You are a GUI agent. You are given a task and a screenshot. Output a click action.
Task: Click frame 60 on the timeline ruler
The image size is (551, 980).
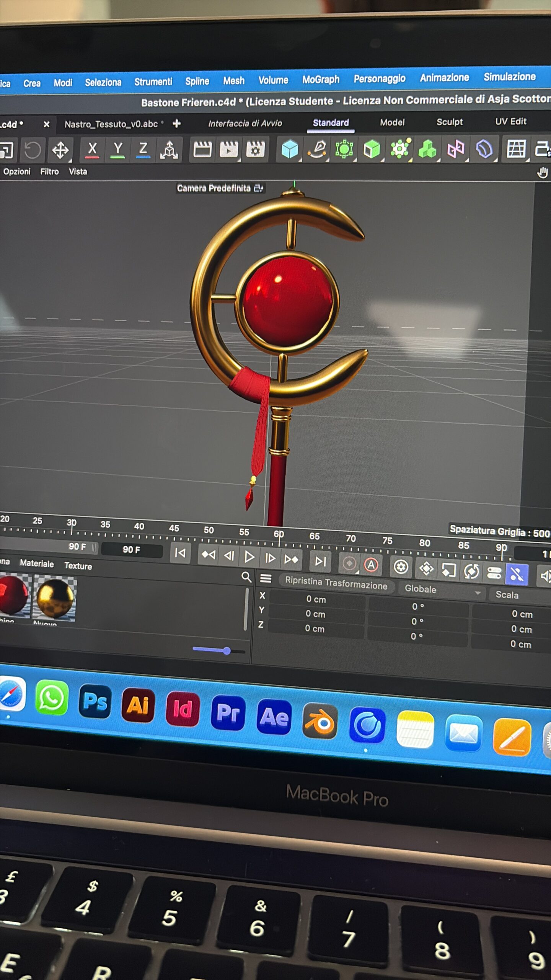(x=279, y=534)
